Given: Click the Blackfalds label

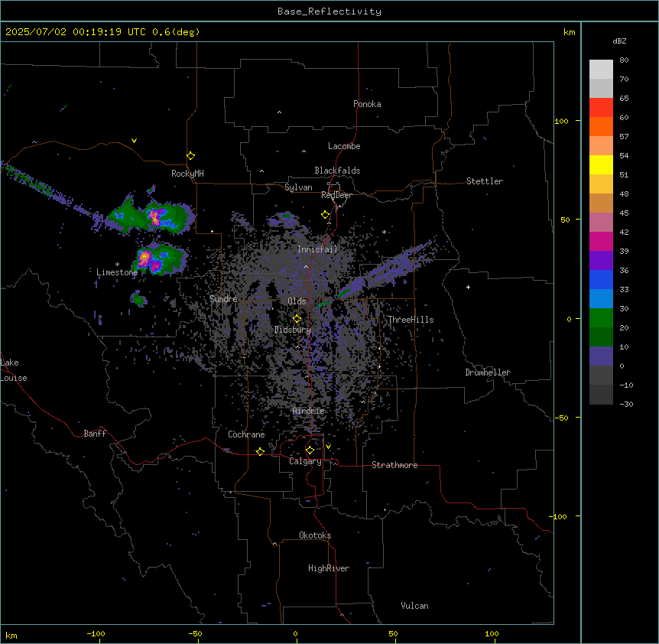Looking at the screenshot, I should click(337, 171).
